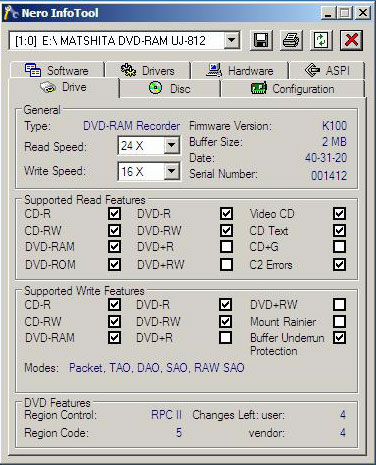Click the user changes left value

(343, 415)
